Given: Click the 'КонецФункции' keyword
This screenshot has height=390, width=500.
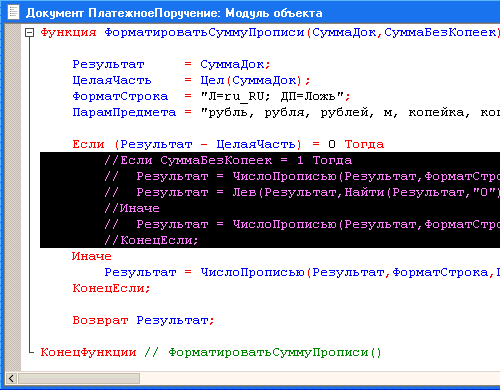Looking at the screenshot, I should [x=88, y=352].
